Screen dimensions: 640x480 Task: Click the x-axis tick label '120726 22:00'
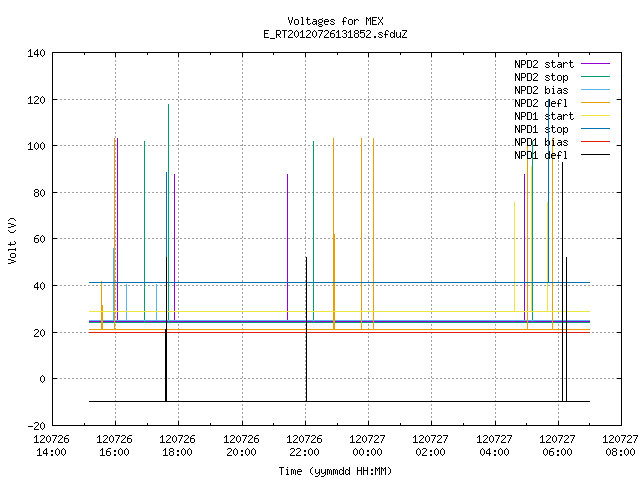pyautogui.click(x=304, y=446)
